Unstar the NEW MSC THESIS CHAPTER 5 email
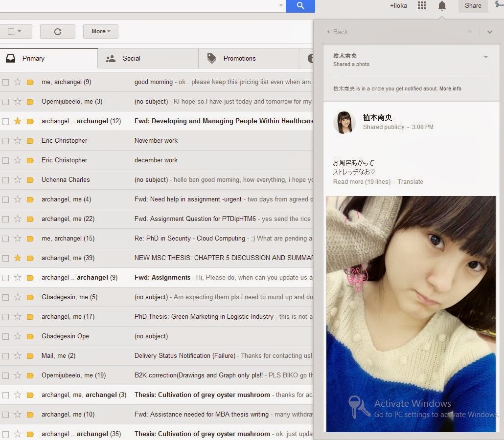504x440 pixels. click(x=18, y=258)
